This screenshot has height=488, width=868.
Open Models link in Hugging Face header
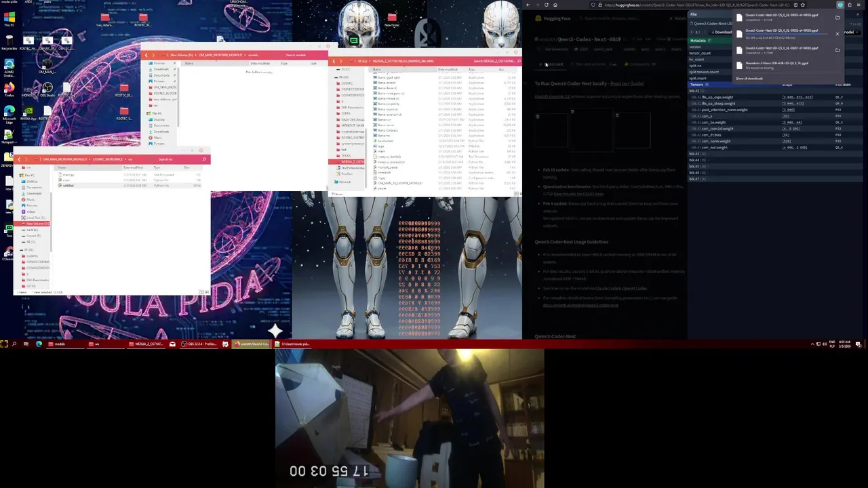(x=679, y=18)
